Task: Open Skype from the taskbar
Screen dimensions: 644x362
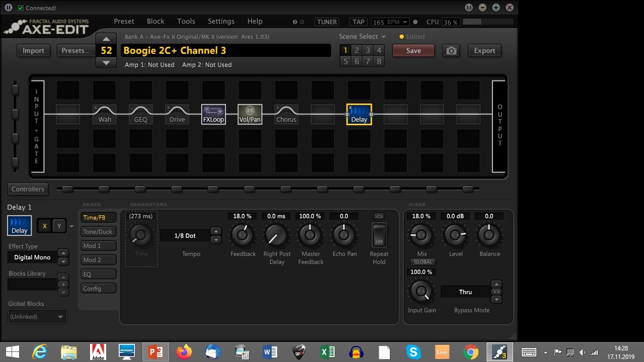Action: (414, 352)
